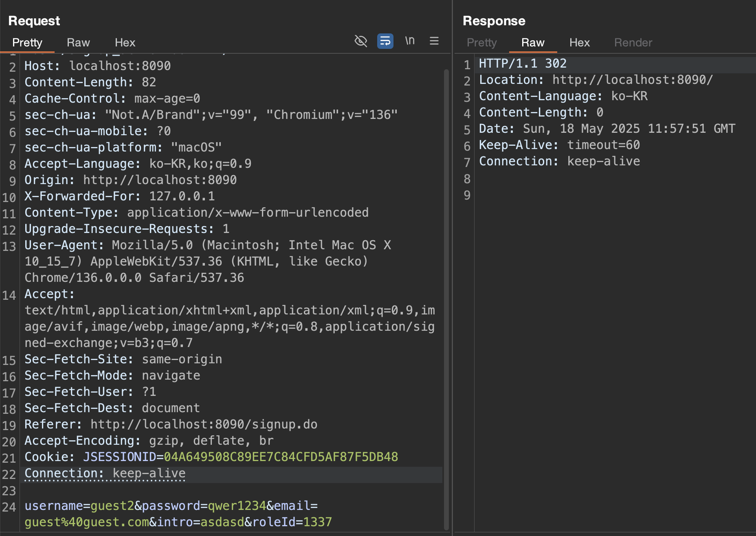Click request Connection: keep-alive line
756x536 pixels.
(x=105, y=473)
